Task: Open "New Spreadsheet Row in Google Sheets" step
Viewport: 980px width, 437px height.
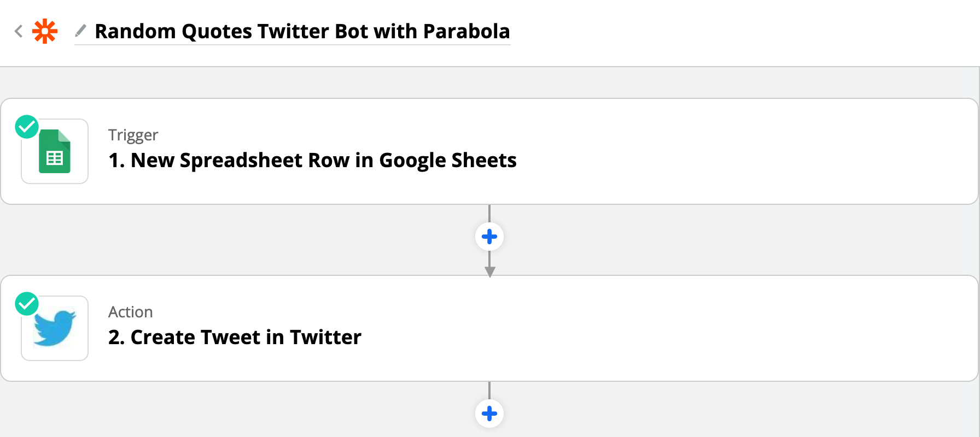Action: [312, 161]
